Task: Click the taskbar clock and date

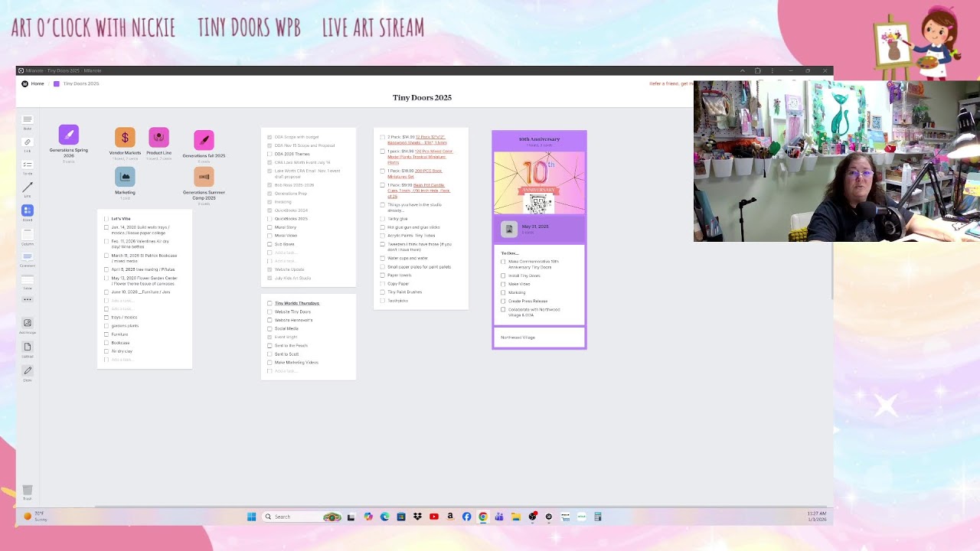Action: pos(816,517)
